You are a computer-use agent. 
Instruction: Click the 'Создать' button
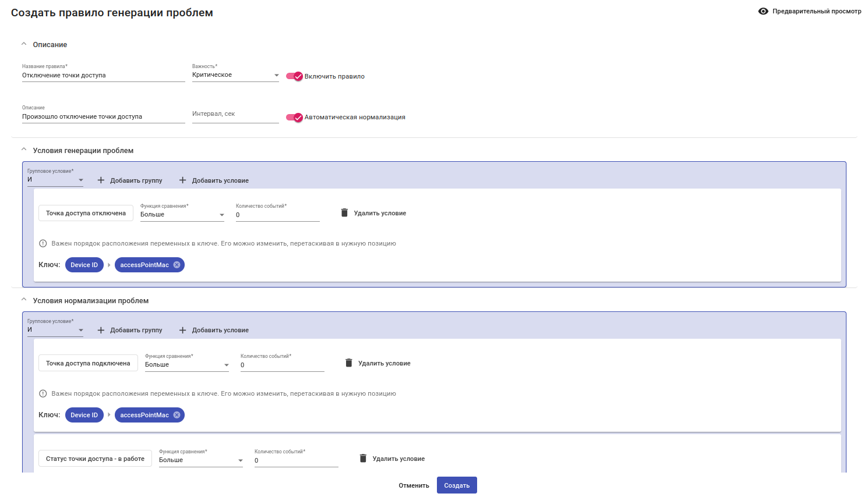point(457,485)
